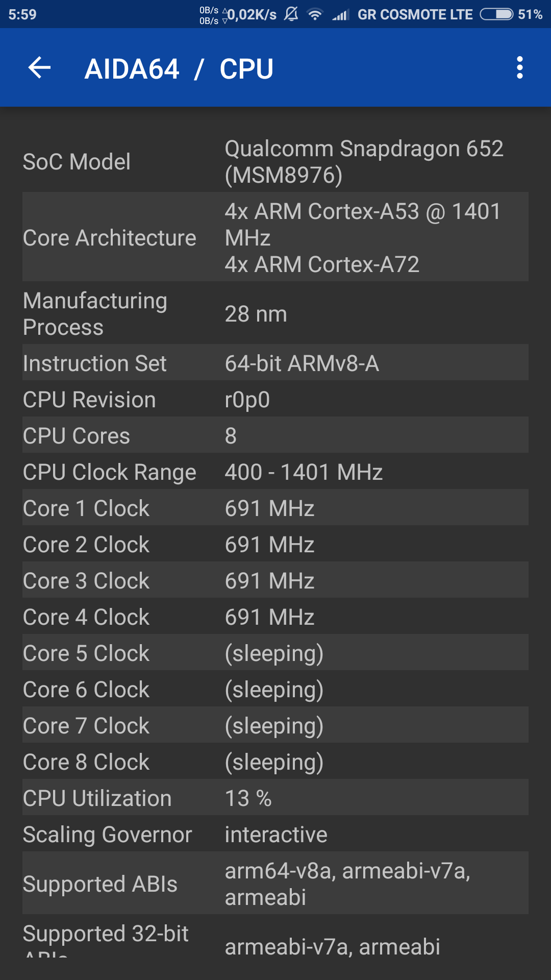Tap the CPU Cores row

275,435
